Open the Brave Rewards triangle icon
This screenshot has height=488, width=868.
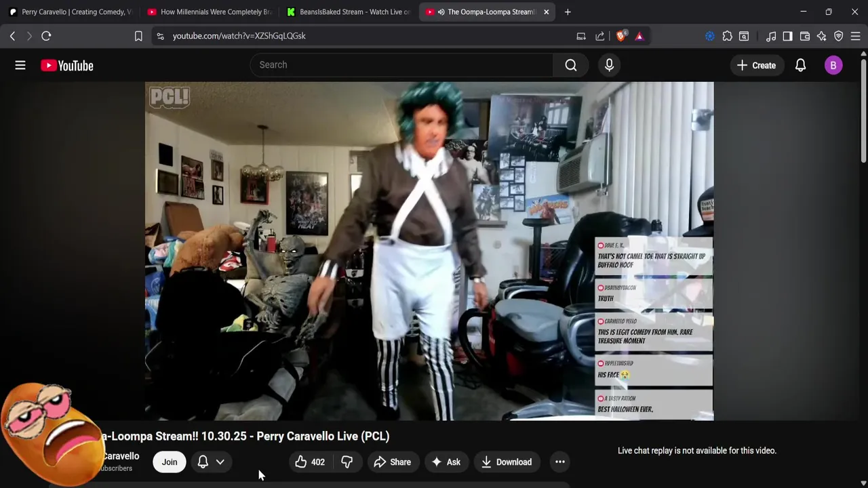coord(639,36)
